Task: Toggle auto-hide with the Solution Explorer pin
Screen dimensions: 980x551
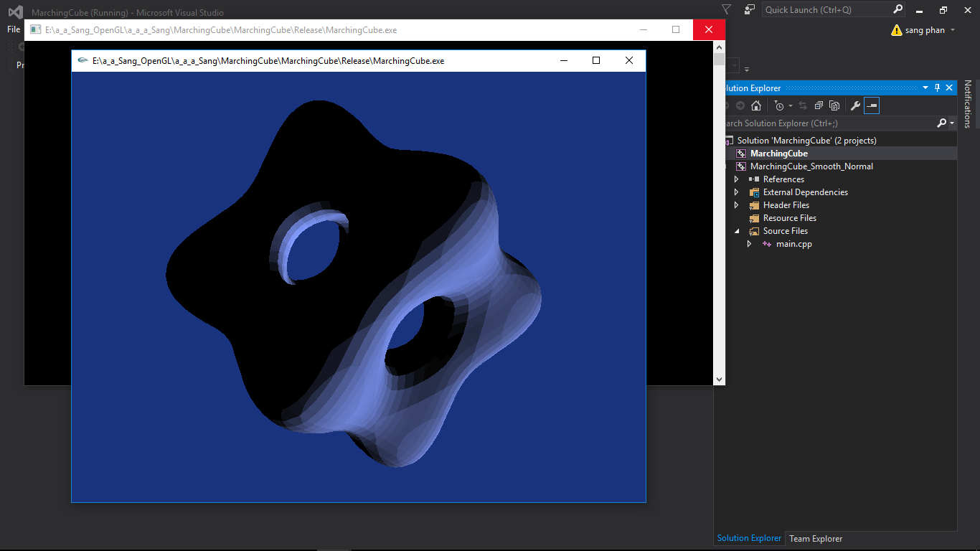Action: coord(937,88)
